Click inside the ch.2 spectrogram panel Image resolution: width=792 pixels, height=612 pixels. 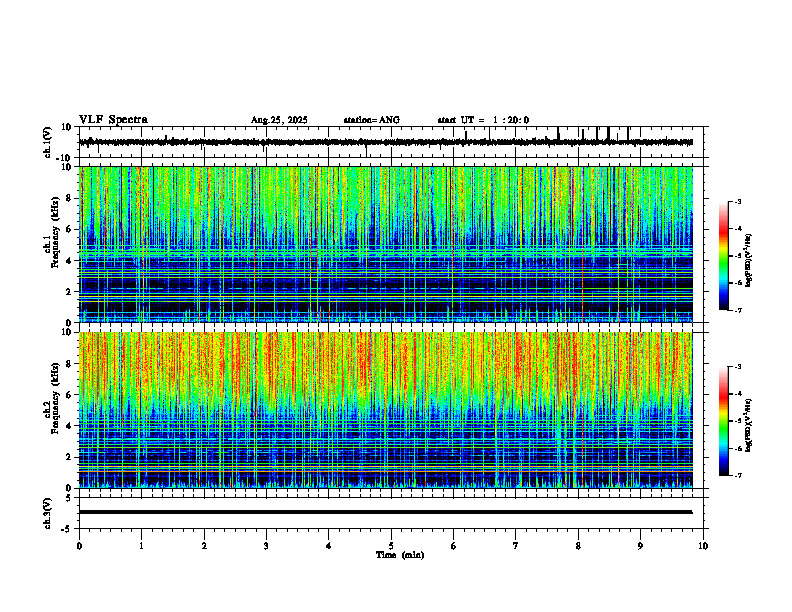[385, 410]
